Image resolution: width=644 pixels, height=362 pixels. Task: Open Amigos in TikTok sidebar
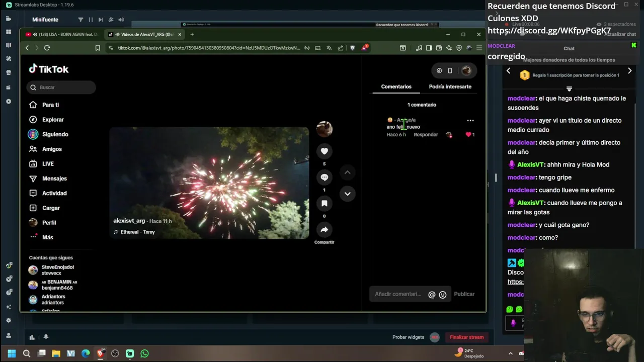coord(52,149)
